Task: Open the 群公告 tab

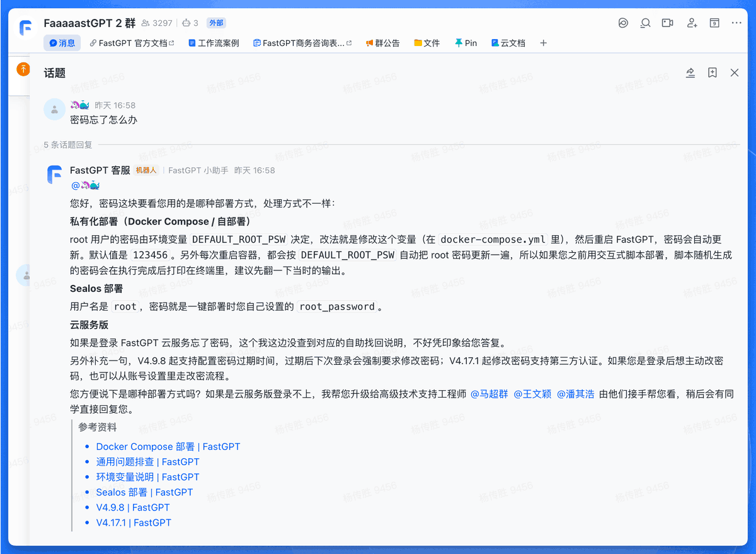Action: [382, 43]
